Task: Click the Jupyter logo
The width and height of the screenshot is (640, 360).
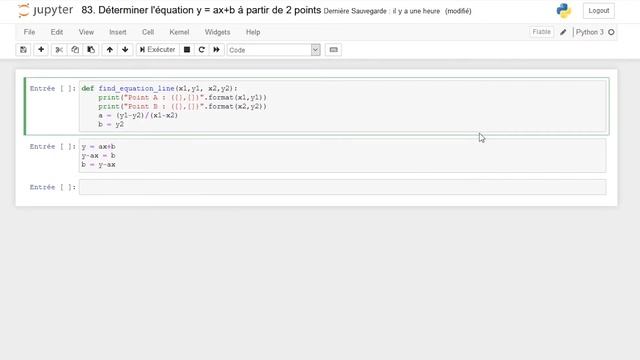Action: click(46, 10)
